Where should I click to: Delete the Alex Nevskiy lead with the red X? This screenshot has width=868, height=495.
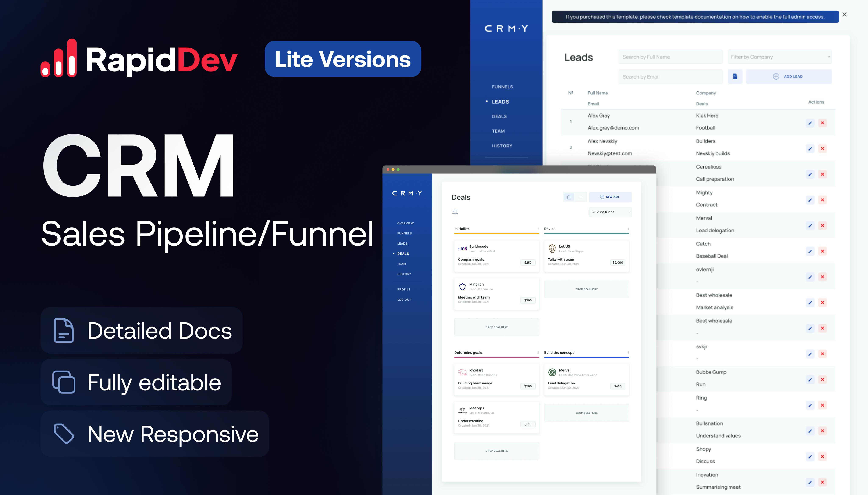tap(822, 149)
